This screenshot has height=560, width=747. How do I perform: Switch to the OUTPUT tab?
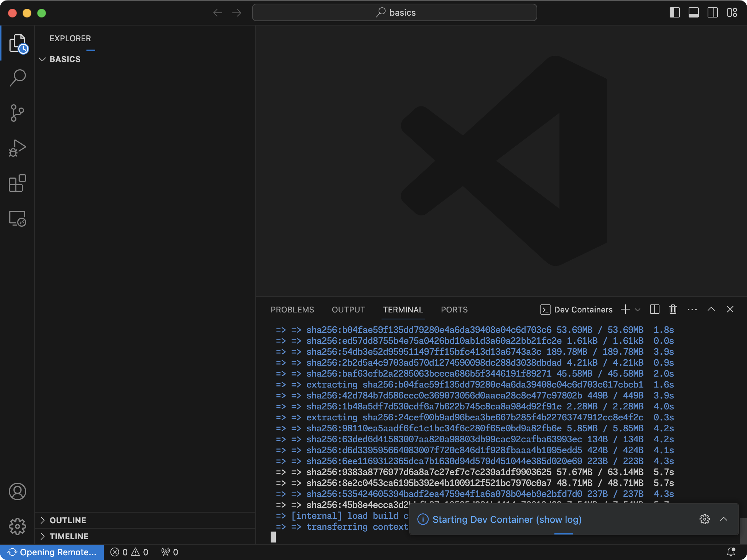(348, 310)
